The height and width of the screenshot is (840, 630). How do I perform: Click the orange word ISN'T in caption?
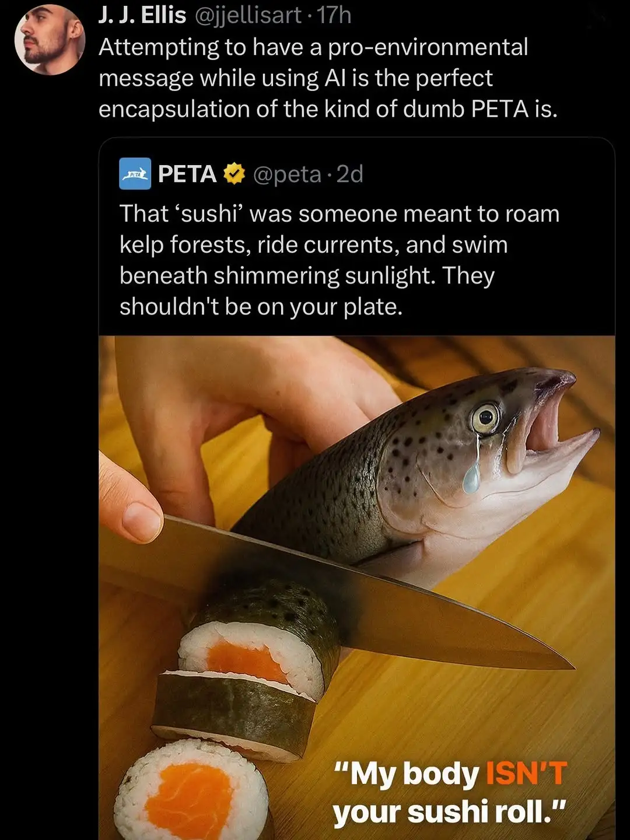[x=526, y=773]
